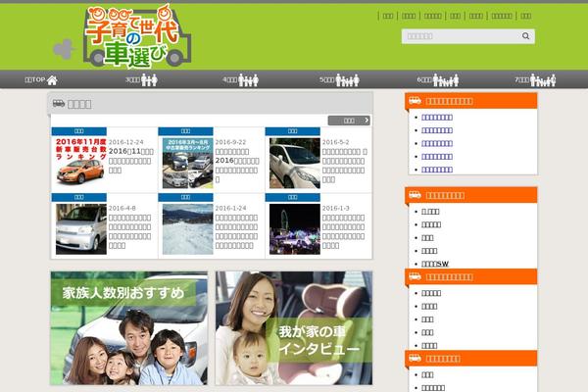Open the orange car 2016年11月度 ranking thumbnail

click(x=79, y=162)
